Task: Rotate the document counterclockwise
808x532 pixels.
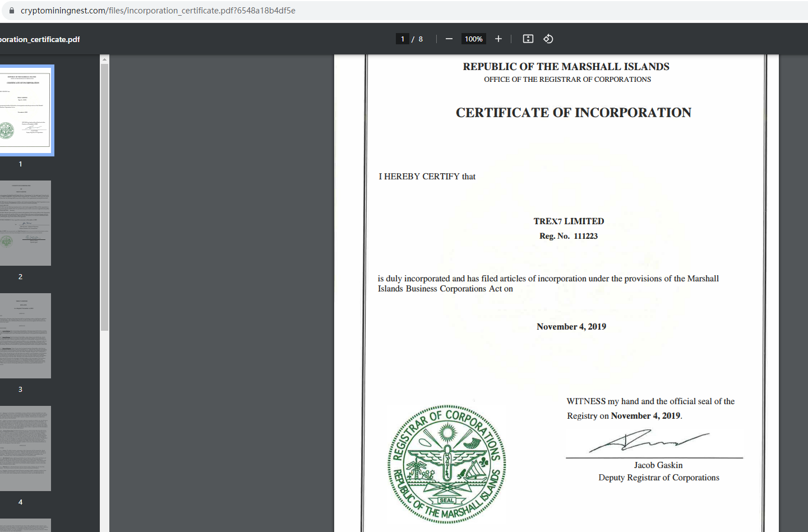Action: (x=548, y=39)
